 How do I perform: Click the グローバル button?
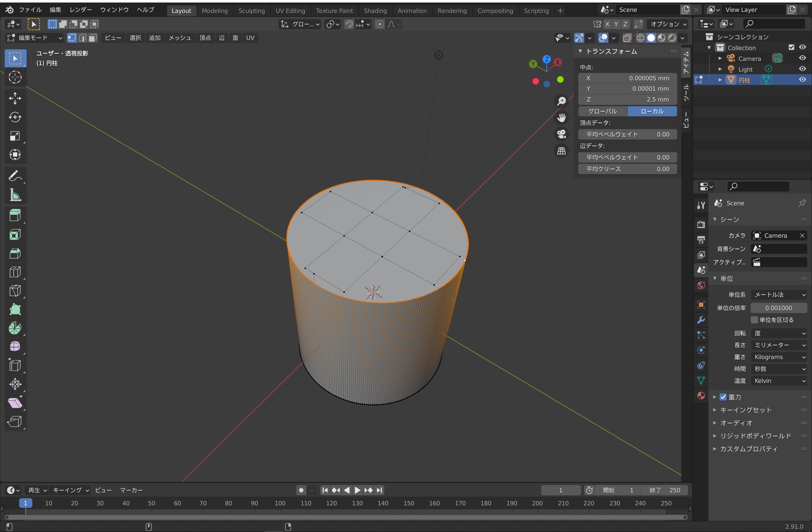[x=603, y=111]
